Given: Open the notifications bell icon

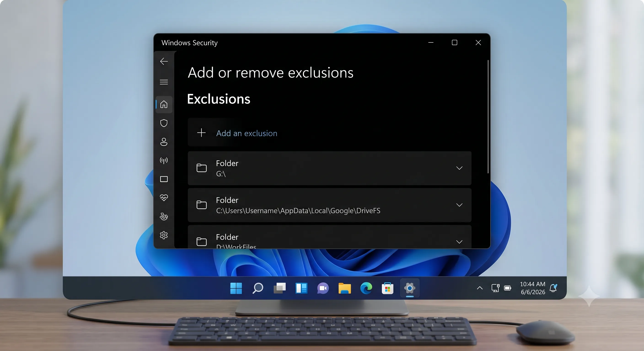Looking at the screenshot, I should [553, 288].
